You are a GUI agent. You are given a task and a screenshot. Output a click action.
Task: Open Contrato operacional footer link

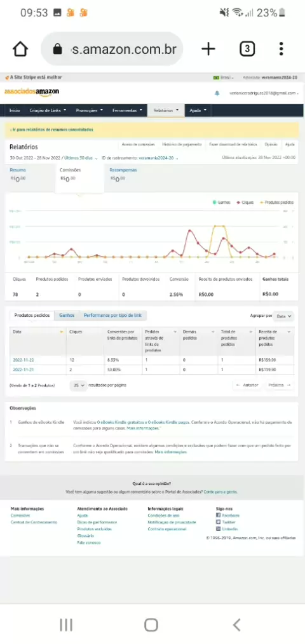click(167, 529)
